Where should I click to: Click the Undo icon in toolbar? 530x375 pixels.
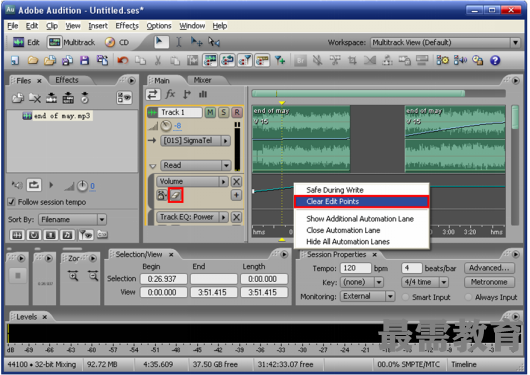pos(123,61)
